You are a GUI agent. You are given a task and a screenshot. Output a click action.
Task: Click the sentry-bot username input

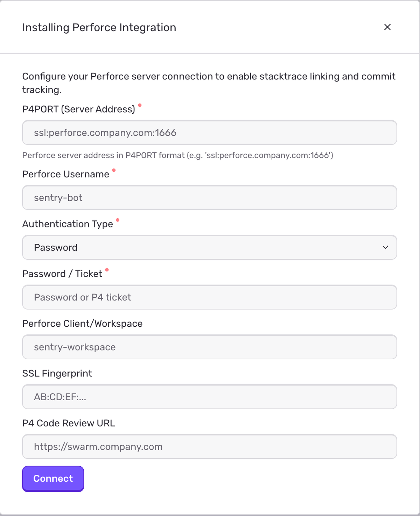coord(209,198)
